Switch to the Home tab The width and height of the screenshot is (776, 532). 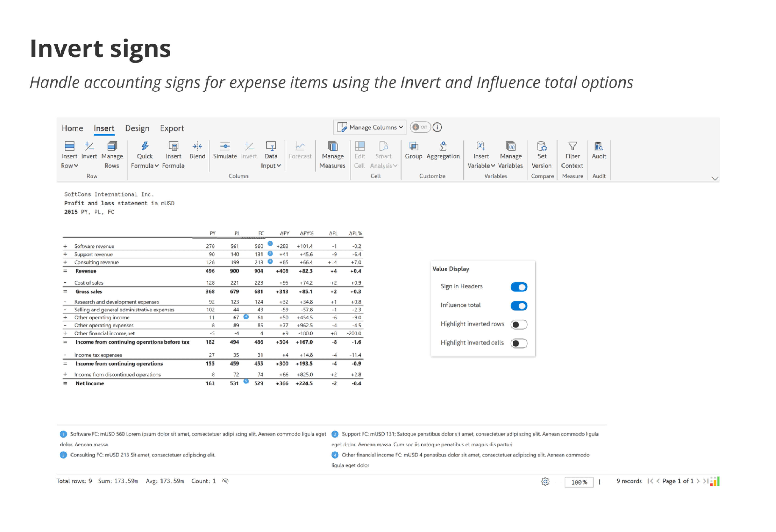tap(72, 128)
